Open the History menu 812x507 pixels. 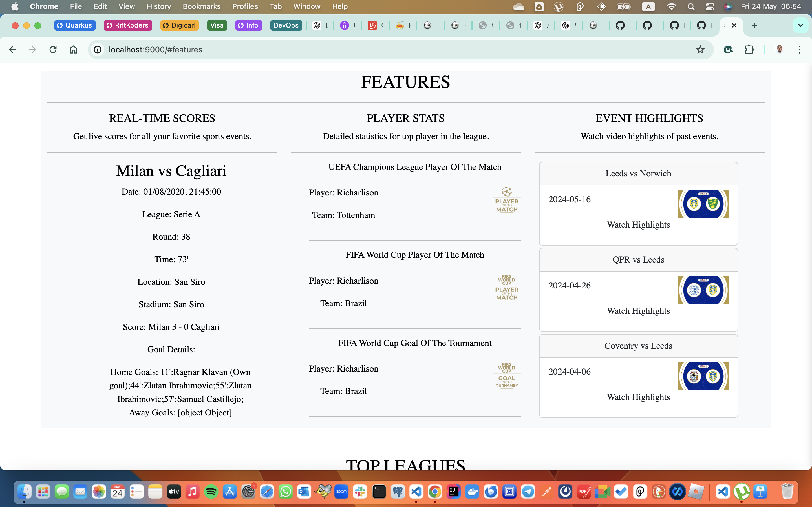click(x=158, y=6)
